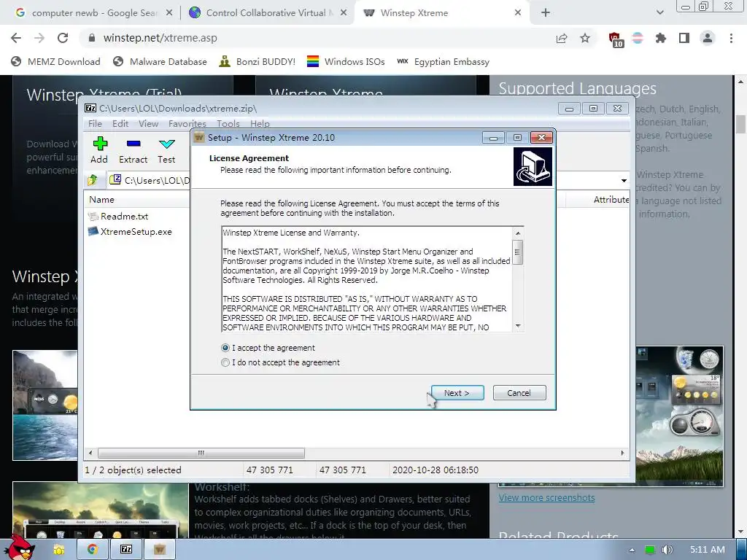Click the share page icon in address bar
The width and height of the screenshot is (747, 560).
click(562, 38)
